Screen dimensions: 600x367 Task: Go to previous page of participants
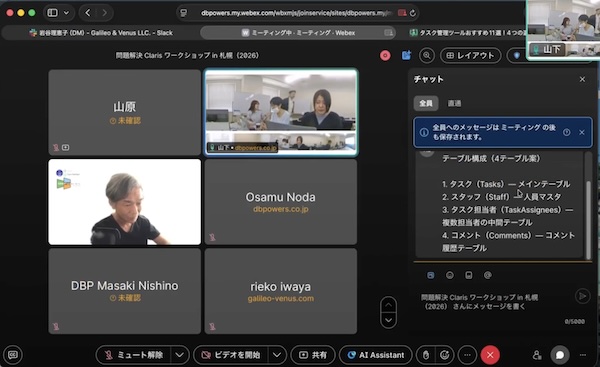pos(388,305)
